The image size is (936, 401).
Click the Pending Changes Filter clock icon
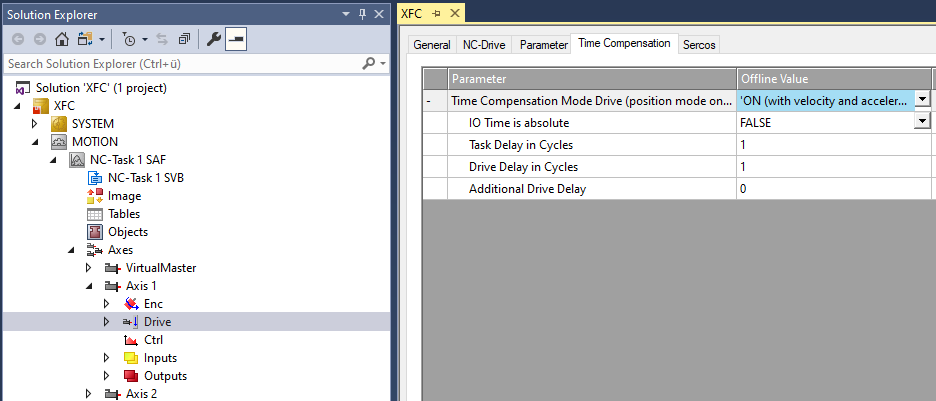(x=129, y=39)
